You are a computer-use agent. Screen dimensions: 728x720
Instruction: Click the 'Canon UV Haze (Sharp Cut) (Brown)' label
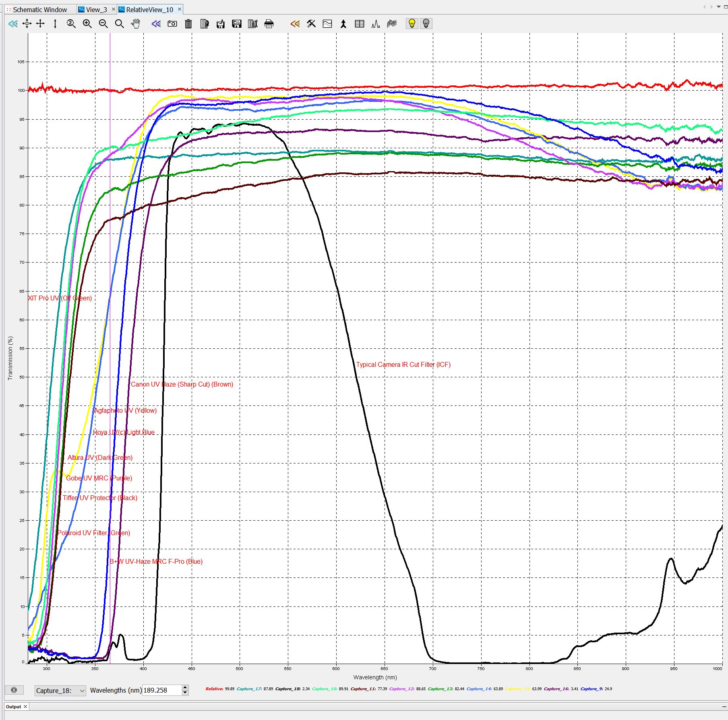tap(182, 385)
